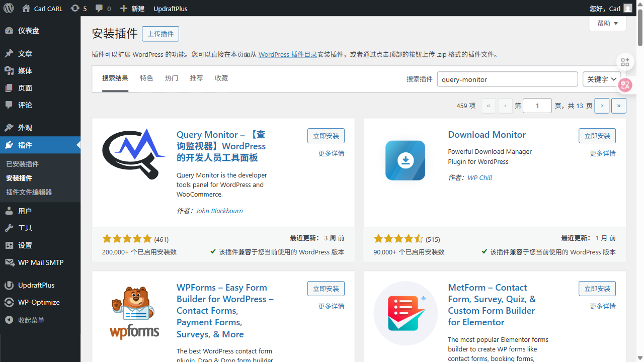This screenshot has width=644, height=362.
Task: Open UpdraftPlus from the sidebar icon
Action: click(x=9, y=285)
